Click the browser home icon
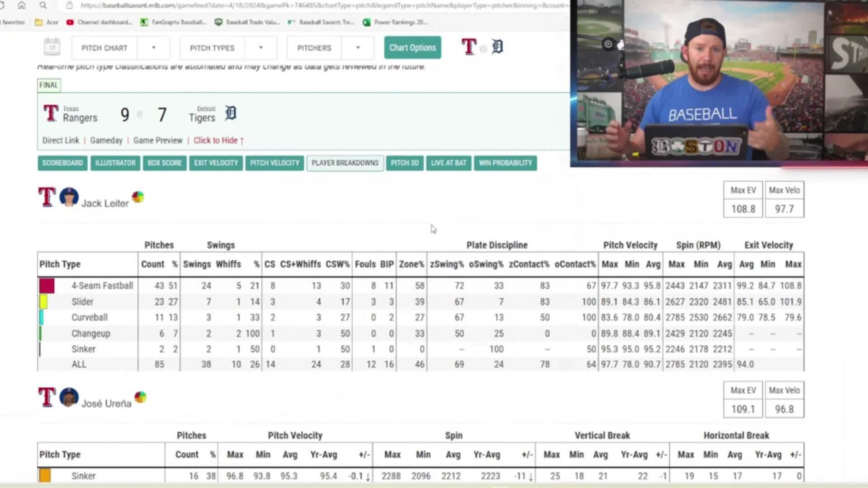Image resolution: width=868 pixels, height=488 pixels. coord(21,5)
